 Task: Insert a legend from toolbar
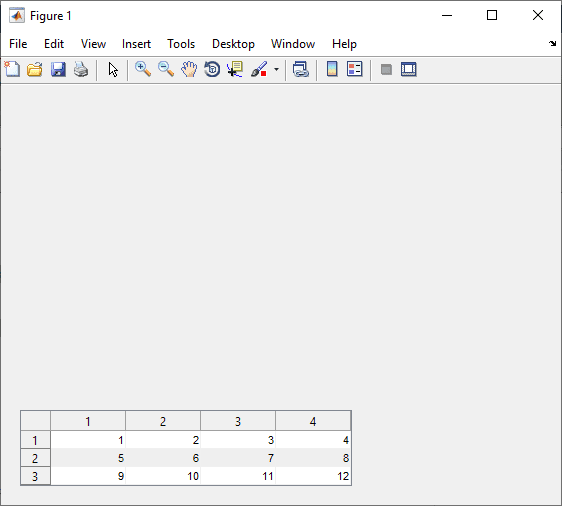354,69
